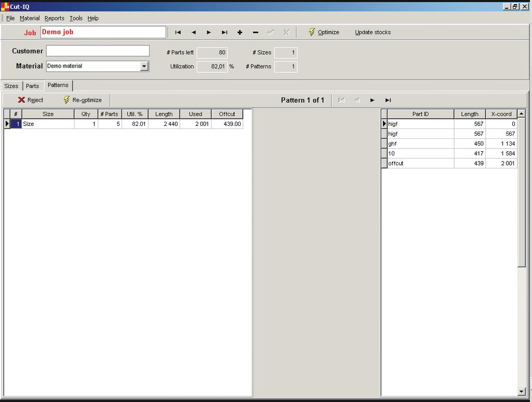Click the Offcut column header

[227, 114]
